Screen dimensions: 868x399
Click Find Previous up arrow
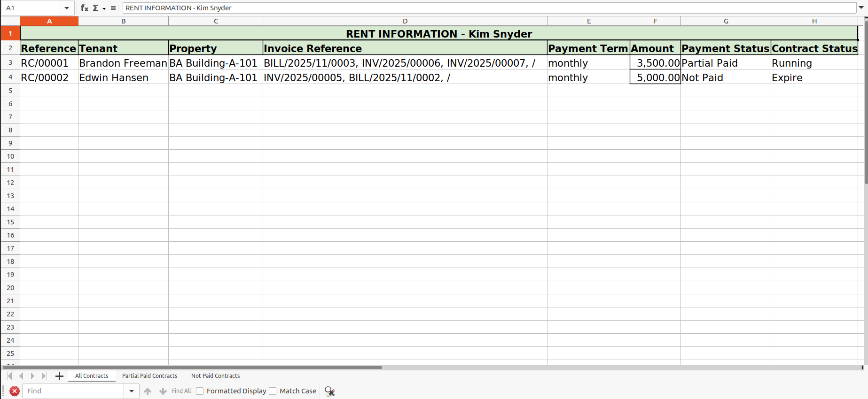coord(148,391)
